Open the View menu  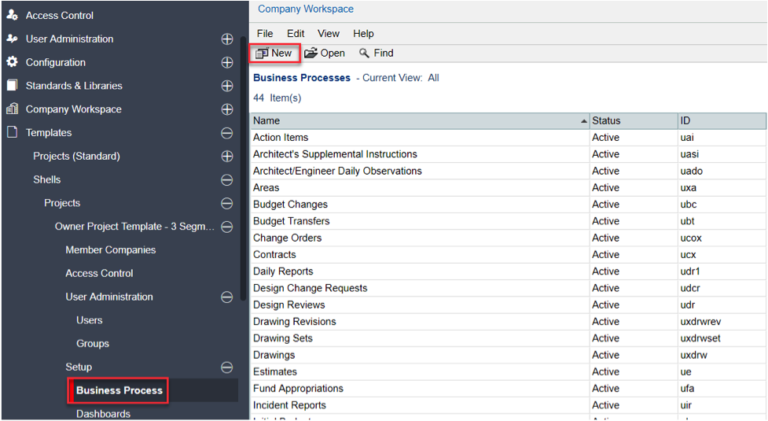pos(328,33)
